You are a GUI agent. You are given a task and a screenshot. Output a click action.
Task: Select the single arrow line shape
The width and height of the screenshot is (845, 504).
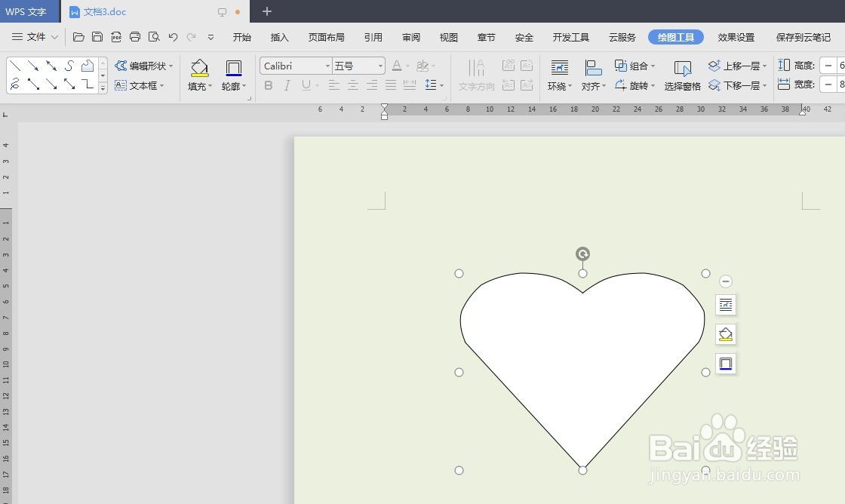coord(33,66)
